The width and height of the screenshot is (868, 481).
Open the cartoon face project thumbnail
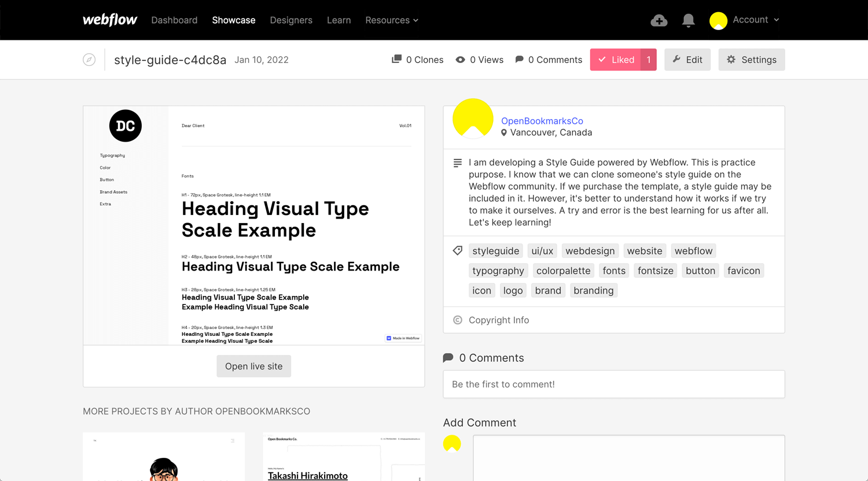(x=164, y=457)
